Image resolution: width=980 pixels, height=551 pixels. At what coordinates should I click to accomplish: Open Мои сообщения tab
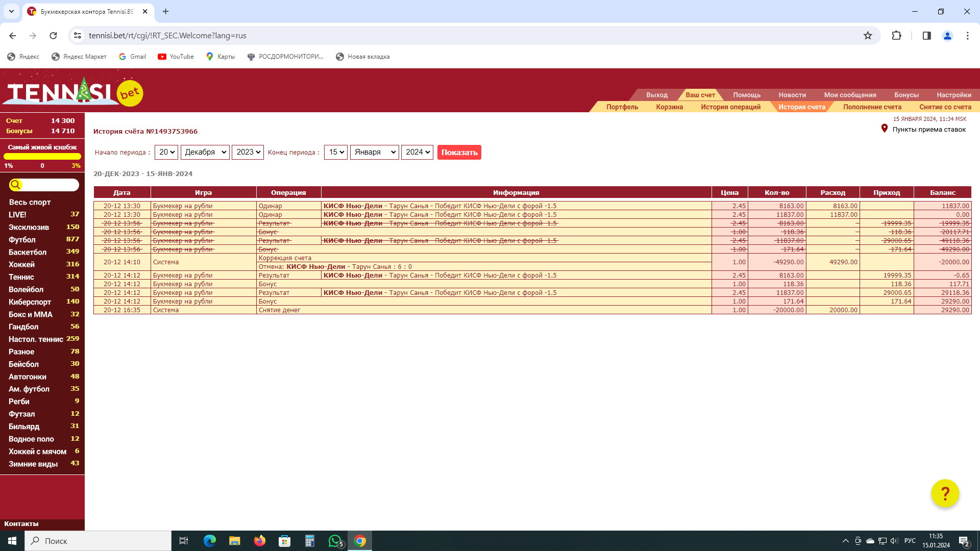click(850, 95)
